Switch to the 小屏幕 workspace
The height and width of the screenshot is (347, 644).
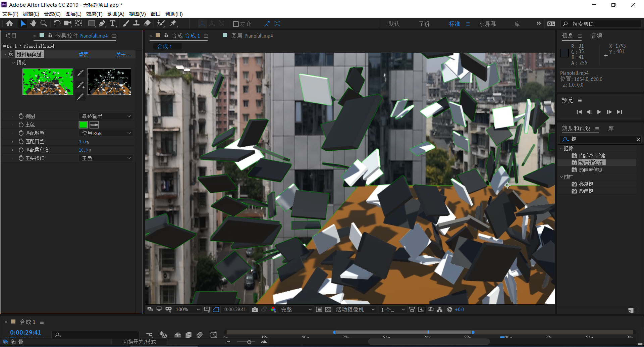click(487, 24)
